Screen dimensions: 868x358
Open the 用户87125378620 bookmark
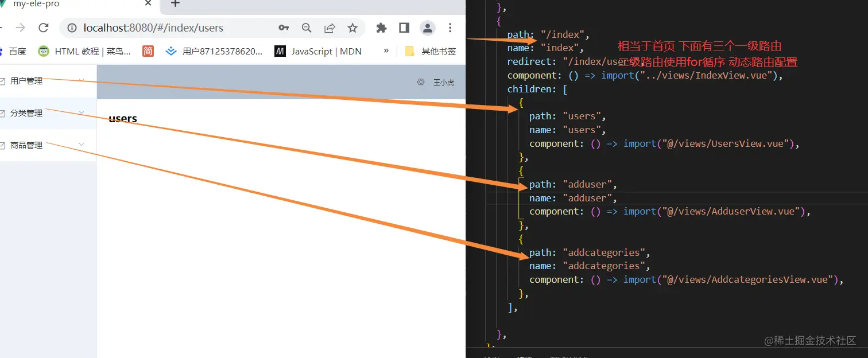tap(214, 51)
